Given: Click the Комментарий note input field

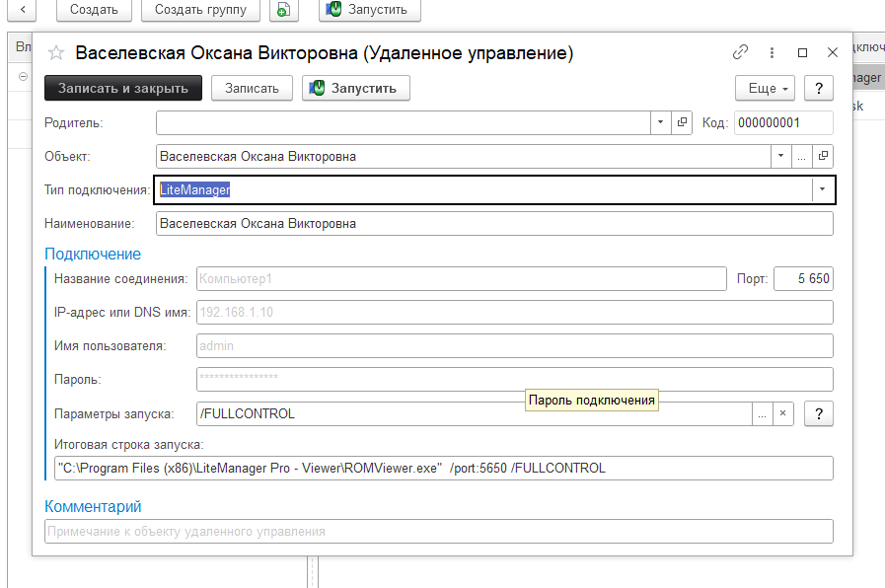Looking at the screenshot, I should pos(434,531).
